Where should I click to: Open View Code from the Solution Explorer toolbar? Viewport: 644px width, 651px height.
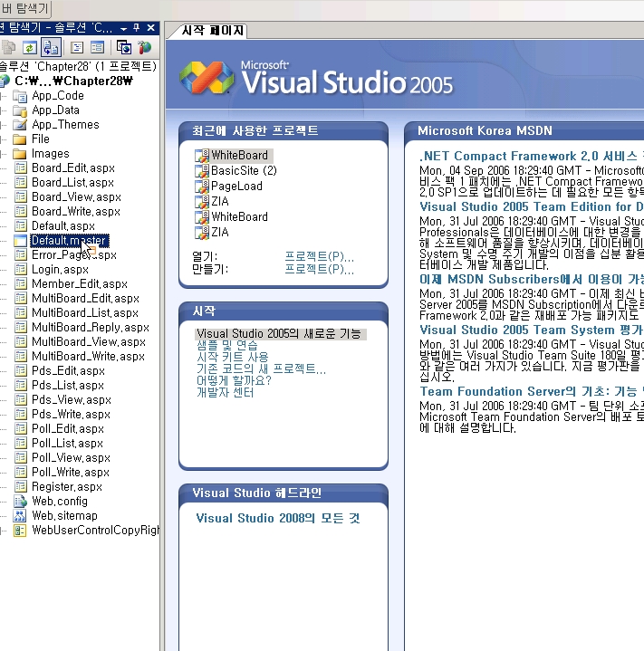pyautogui.click(x=77, y=48)
